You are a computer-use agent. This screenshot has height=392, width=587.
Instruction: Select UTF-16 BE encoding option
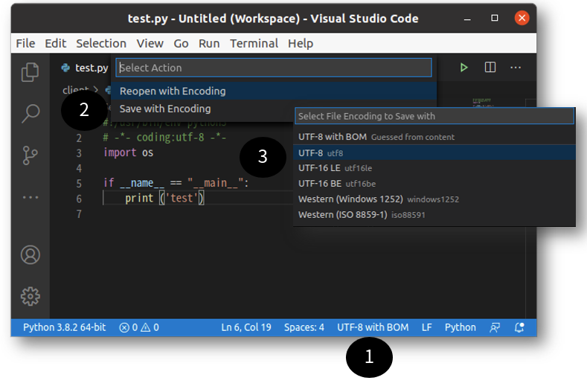click(434, 184)
